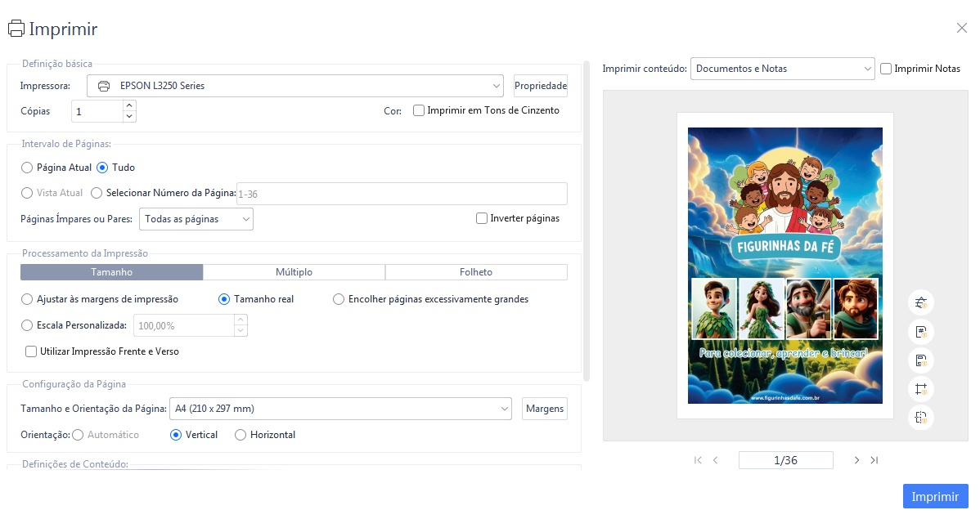
Task: Click the page number 1/36 field
Action: point(785,460)
